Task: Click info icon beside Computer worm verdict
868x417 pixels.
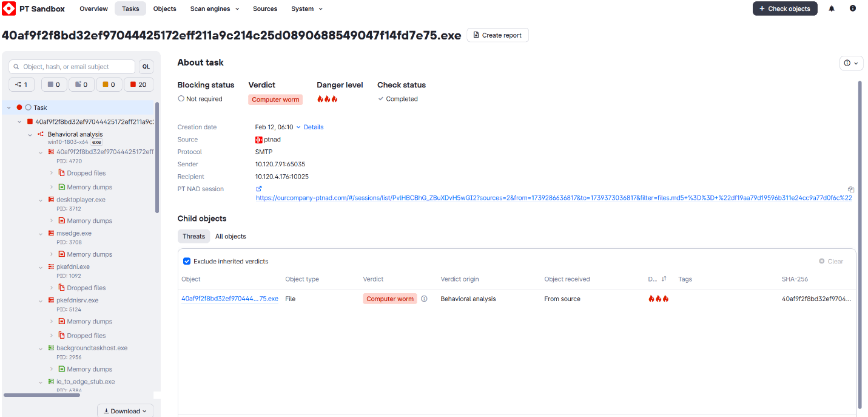Action: pyautogui.click(x=424, y=299)
